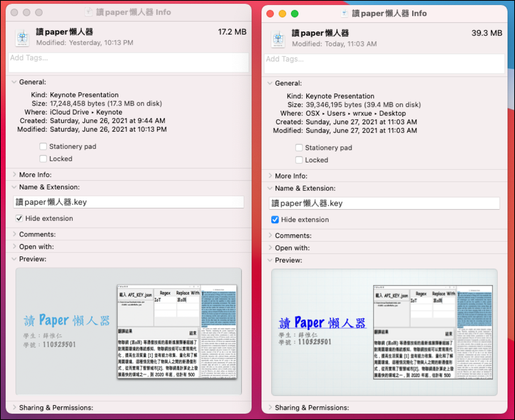Expand More Info in the right Info window
Screen dimensions: 515x420
pyautogui.click(x=270, y=176)
